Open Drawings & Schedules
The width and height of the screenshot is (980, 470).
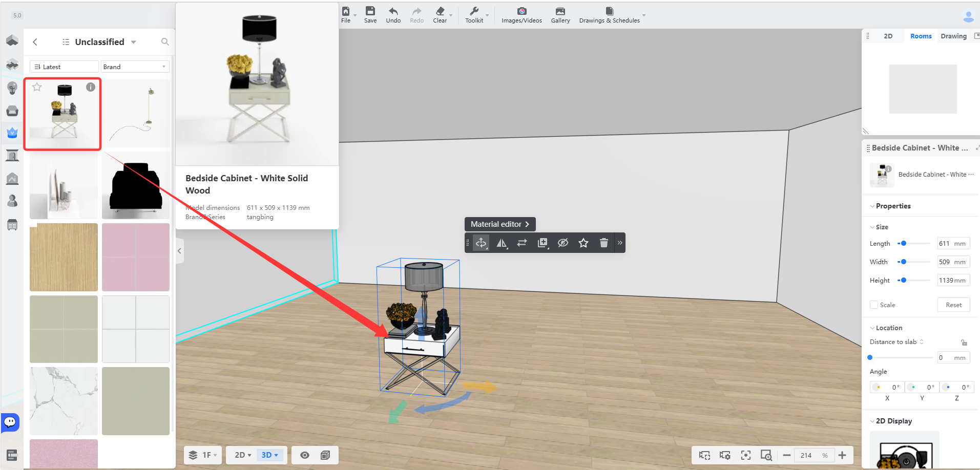pyautogui.click(x=610, y=15)
